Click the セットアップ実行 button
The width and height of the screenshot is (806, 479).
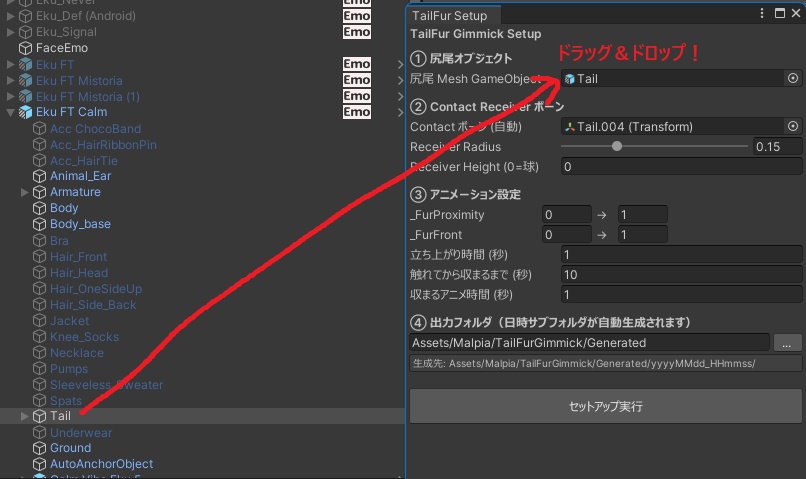tap(606, 406)
